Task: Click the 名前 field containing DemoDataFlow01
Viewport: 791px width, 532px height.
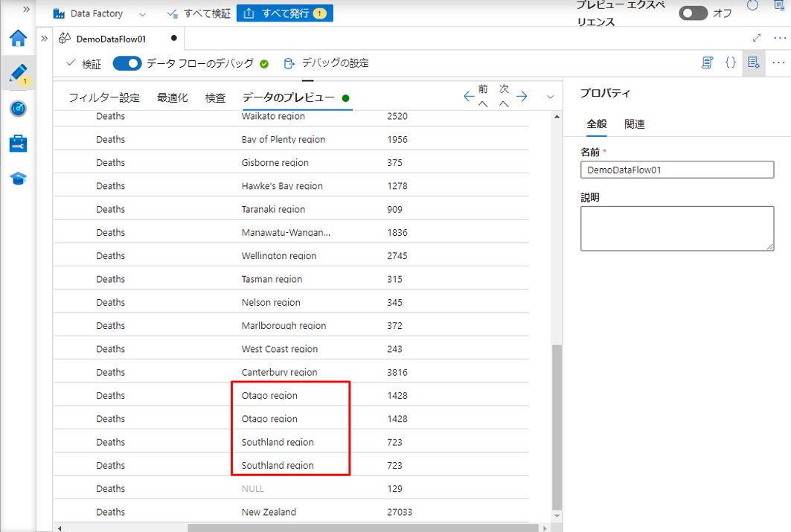Action: point(676,170)
